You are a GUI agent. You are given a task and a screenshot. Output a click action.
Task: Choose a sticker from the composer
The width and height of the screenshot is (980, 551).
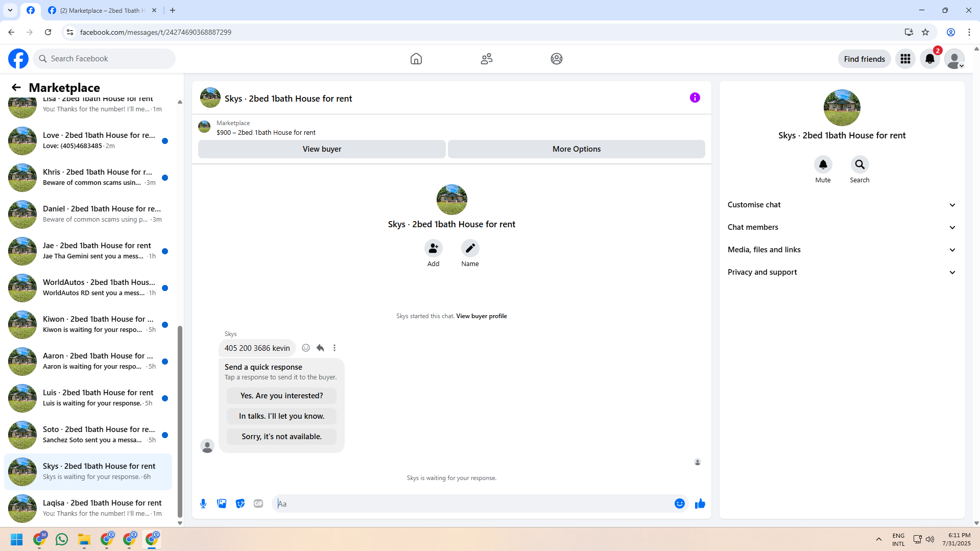(240, 504)
